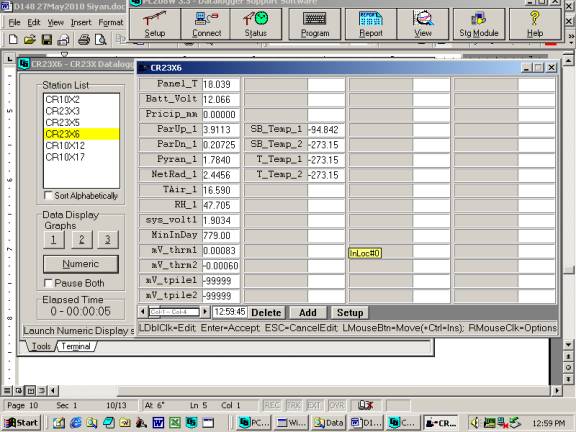Launch Excel from quick launch bar

click(x=175, y=423)
